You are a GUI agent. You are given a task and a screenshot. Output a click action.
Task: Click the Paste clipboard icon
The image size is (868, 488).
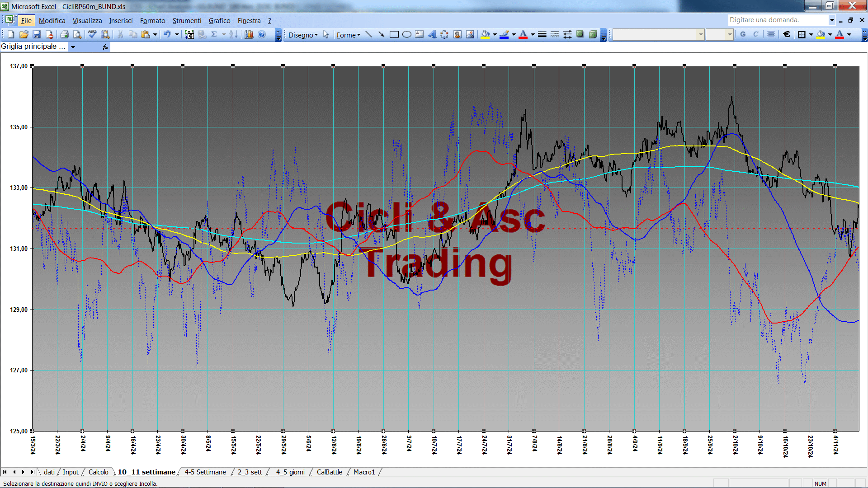(145, 34)
